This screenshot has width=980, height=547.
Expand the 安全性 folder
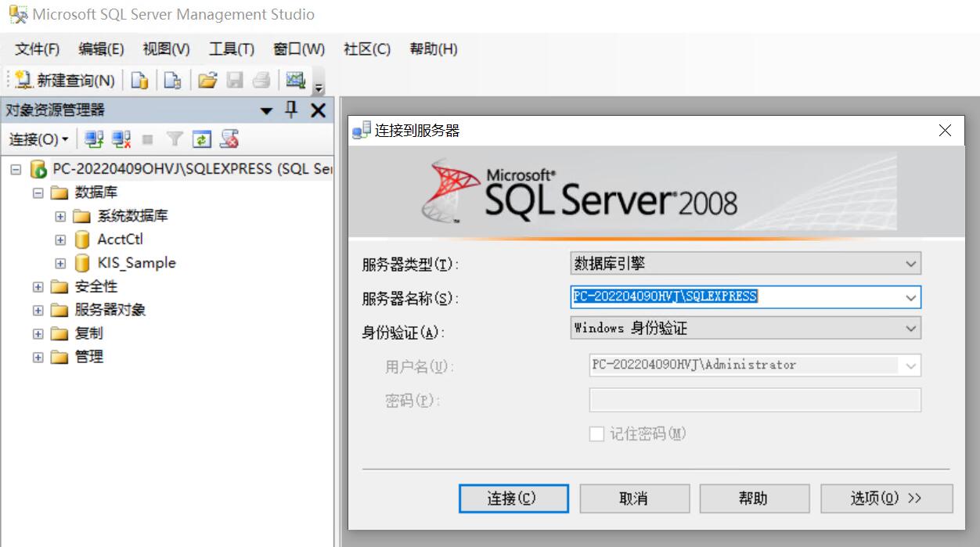coord(38,286)
